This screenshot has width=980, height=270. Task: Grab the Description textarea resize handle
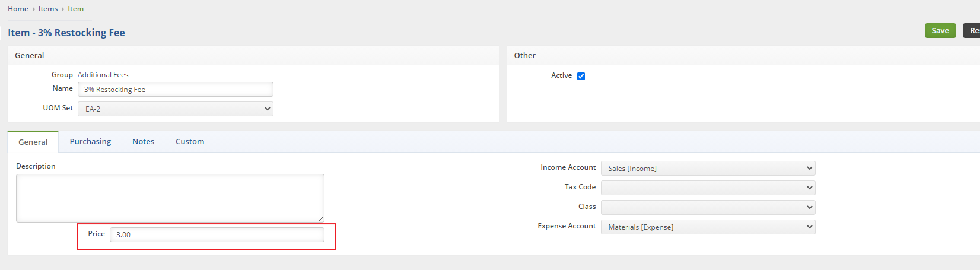point(321,219)
